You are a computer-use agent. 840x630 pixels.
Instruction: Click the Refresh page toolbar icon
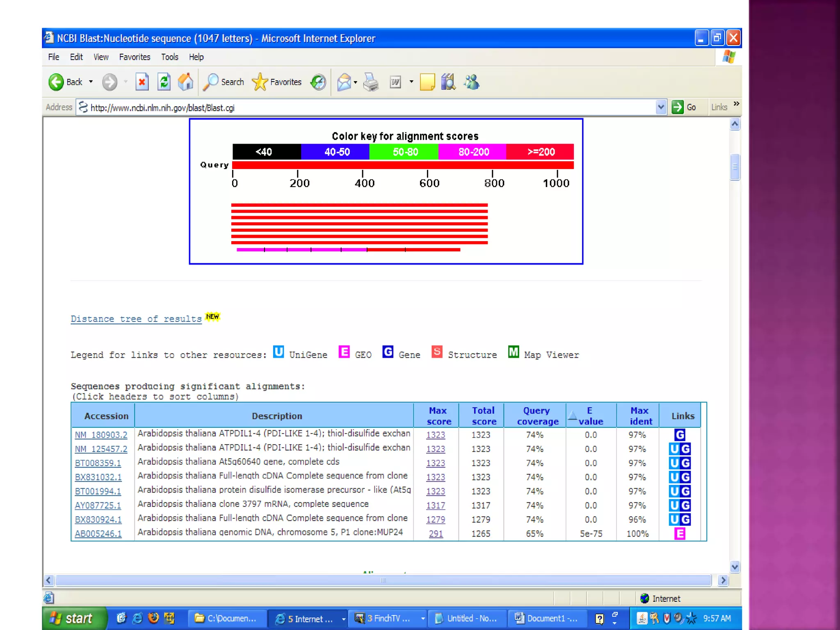[x=164, y=82]
